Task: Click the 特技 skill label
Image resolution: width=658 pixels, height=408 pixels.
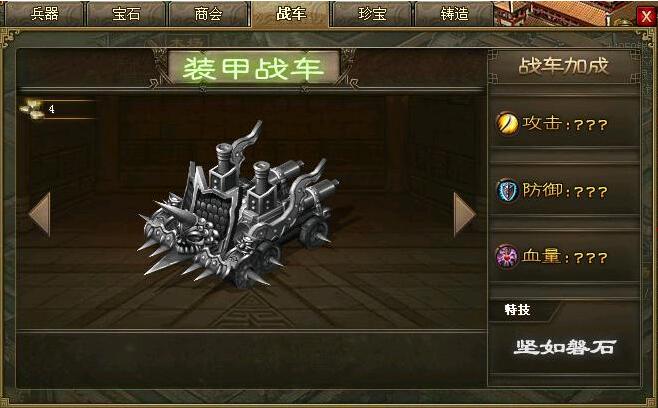Action: 517,310
